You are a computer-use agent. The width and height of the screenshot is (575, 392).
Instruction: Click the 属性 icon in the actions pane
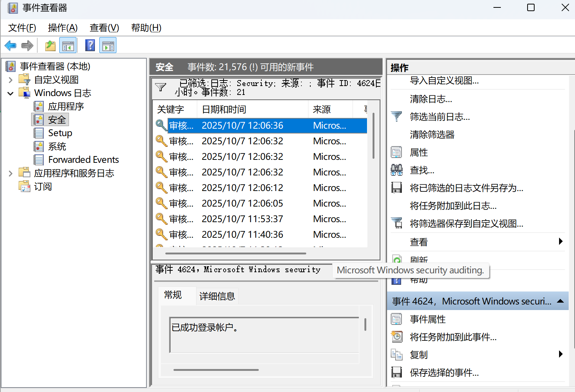(x=397, y=152)
